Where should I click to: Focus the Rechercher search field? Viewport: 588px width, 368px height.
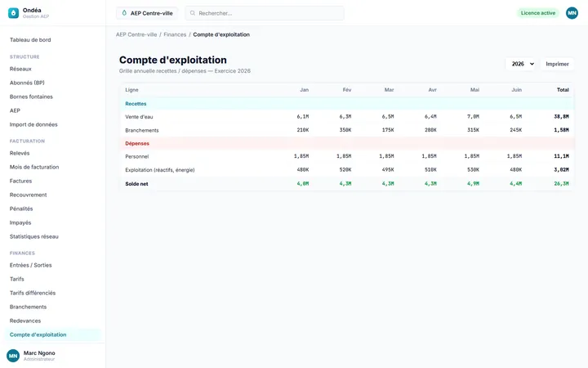click(265, 13)
